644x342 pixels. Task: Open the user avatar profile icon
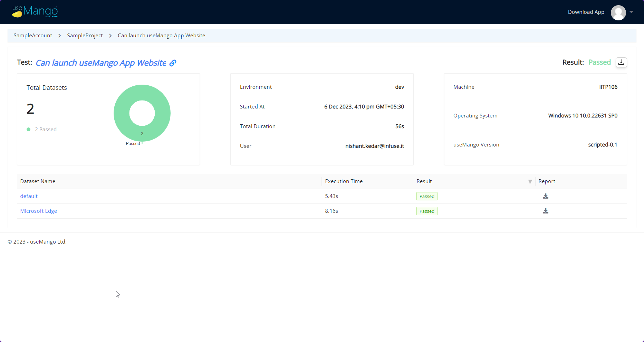pyautogui.click(x=618, y=12)
